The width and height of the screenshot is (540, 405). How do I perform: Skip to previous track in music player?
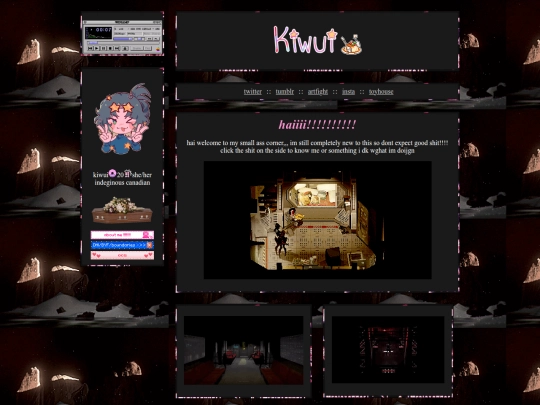pyautogui.click(x=90, y=48)
